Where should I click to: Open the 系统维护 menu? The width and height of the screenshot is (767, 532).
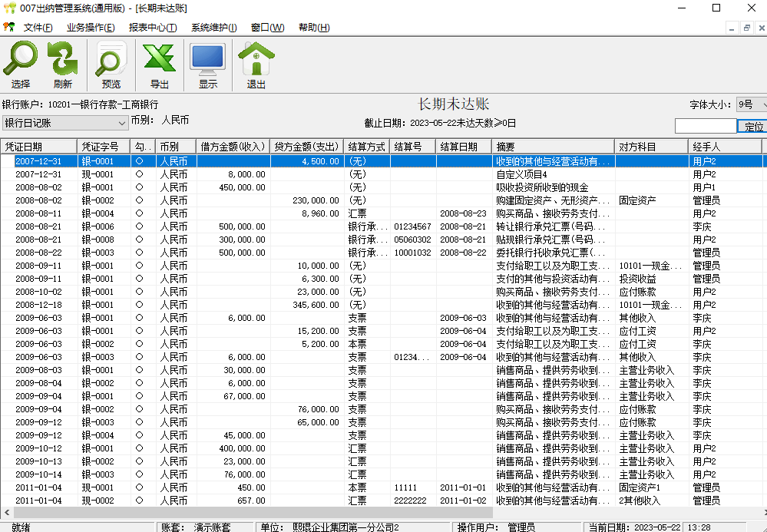coord(214,28)
